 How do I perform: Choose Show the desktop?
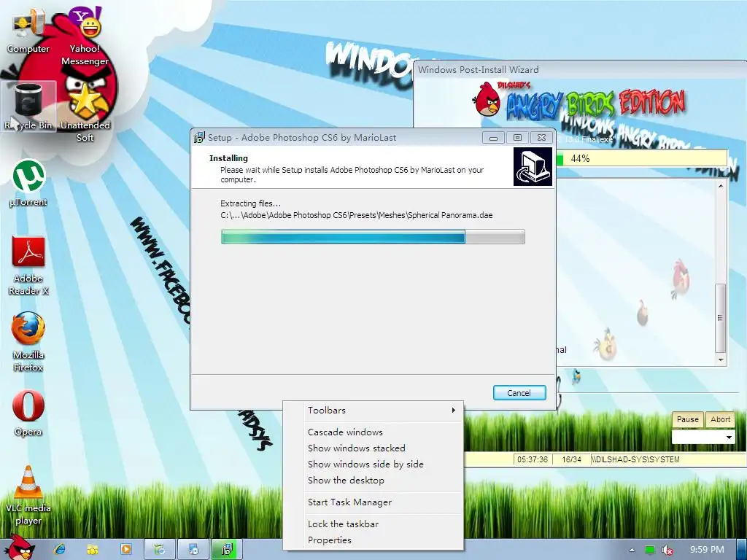click(x=373, y=481)
